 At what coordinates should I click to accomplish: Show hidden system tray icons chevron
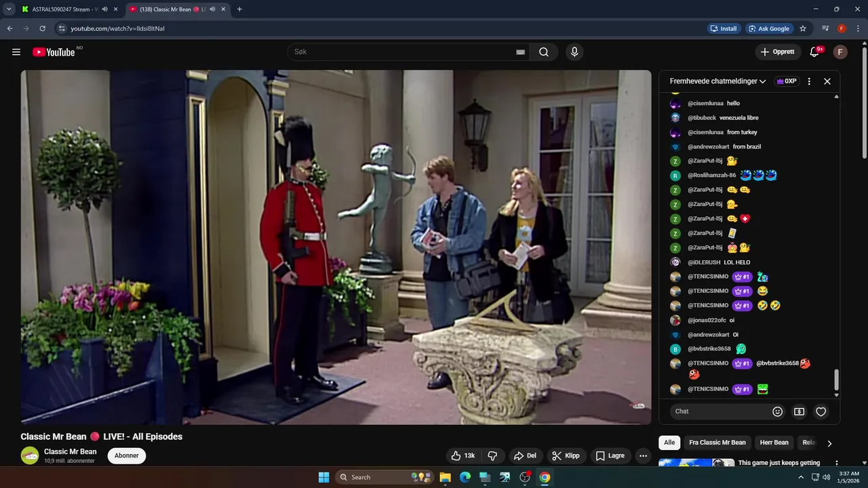pyautogui.click(x=802, y=477)
